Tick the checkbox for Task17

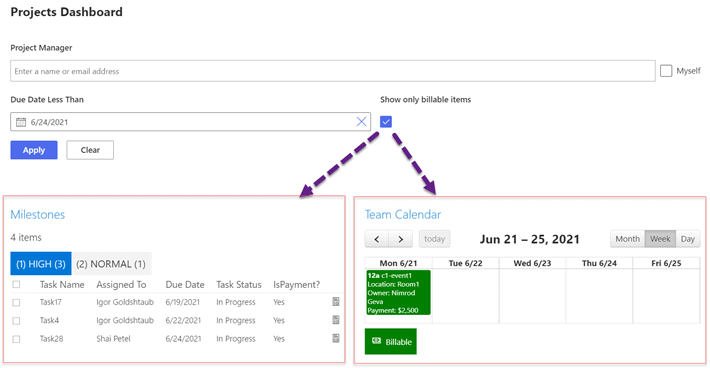click(x=16, y=302)
